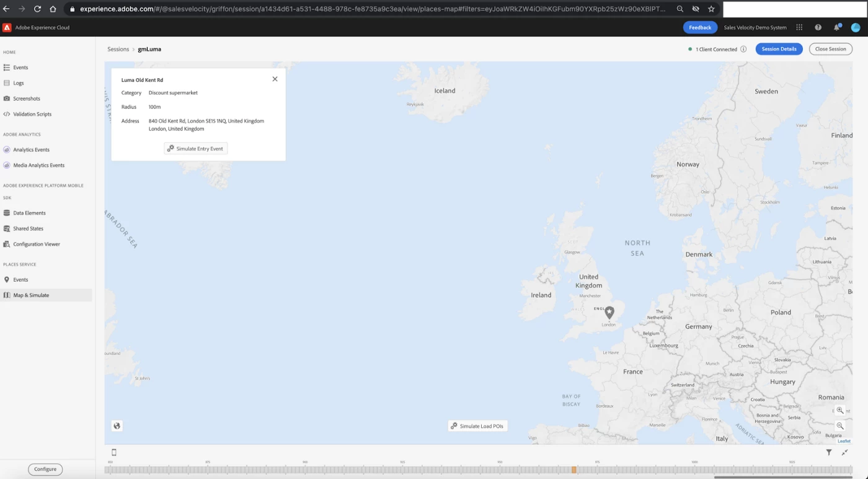Zoom out on the map
Image resolution: width=868 pixels, height=479 pixels.
[x=840, y=426]
